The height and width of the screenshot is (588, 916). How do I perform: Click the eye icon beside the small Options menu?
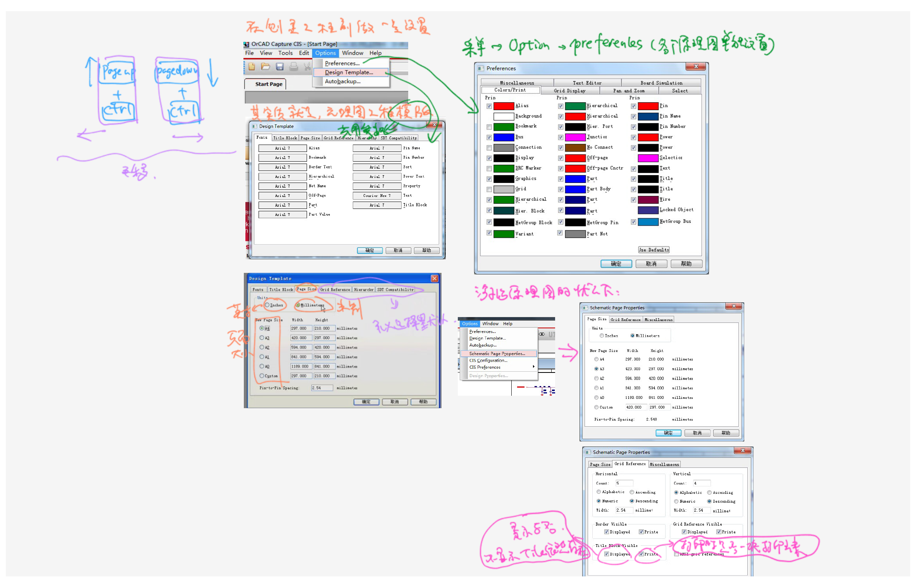coord(542,334)
